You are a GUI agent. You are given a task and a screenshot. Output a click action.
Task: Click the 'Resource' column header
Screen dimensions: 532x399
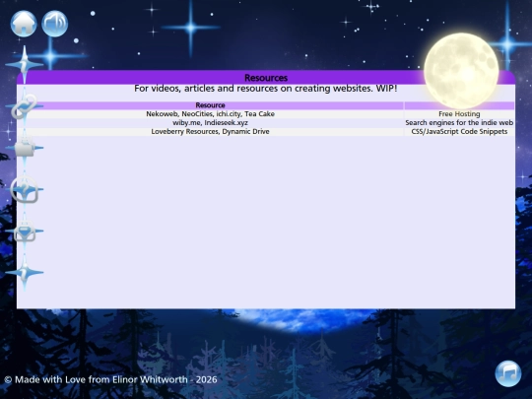210,105
